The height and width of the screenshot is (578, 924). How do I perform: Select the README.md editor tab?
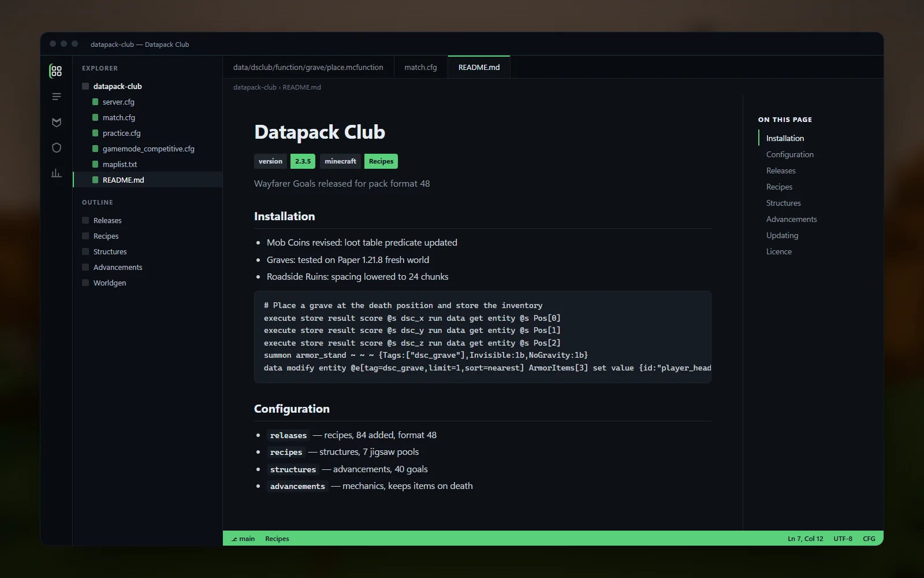click(479, 67)
